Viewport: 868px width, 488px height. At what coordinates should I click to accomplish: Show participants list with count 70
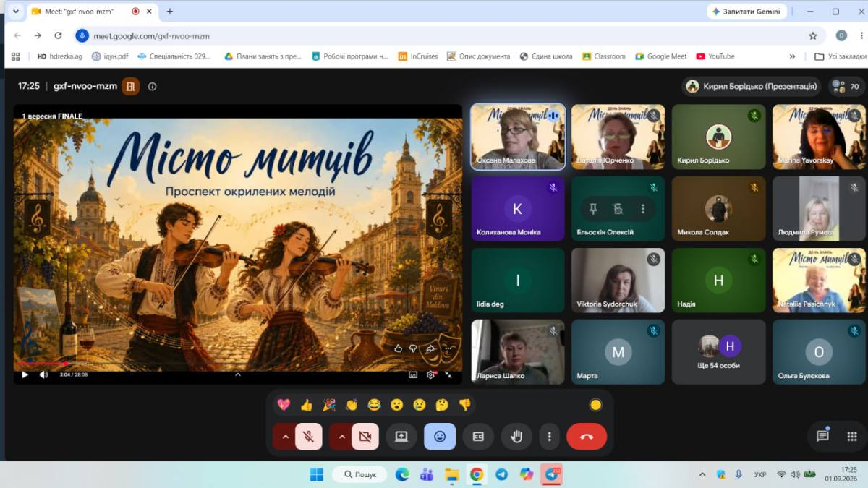click(846, 86)
